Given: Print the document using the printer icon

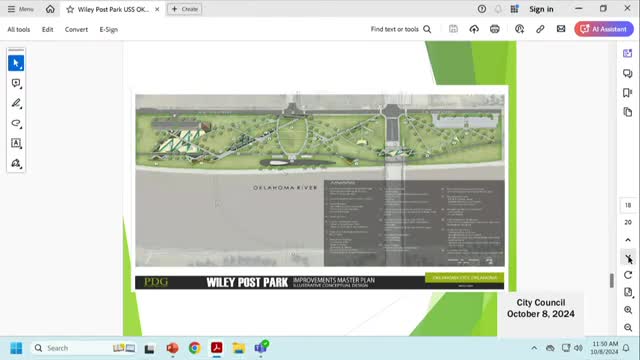Looking at the screenshot, I should pos(495,29).
